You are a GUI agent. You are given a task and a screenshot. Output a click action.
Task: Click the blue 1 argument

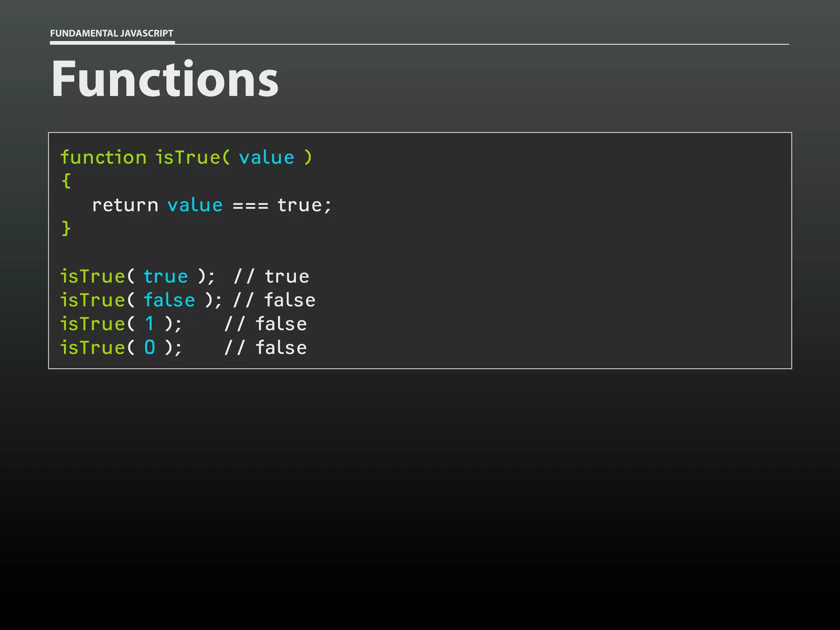pos(150,324)
